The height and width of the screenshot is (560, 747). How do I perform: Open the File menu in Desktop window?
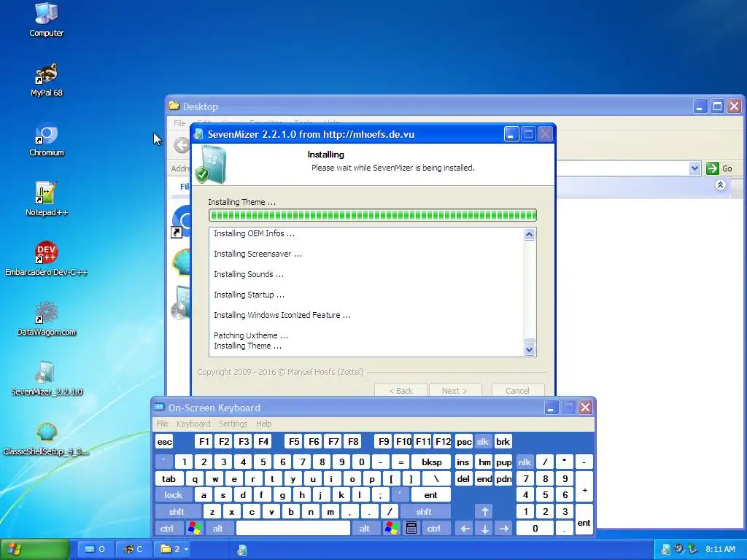coord(179,123)
